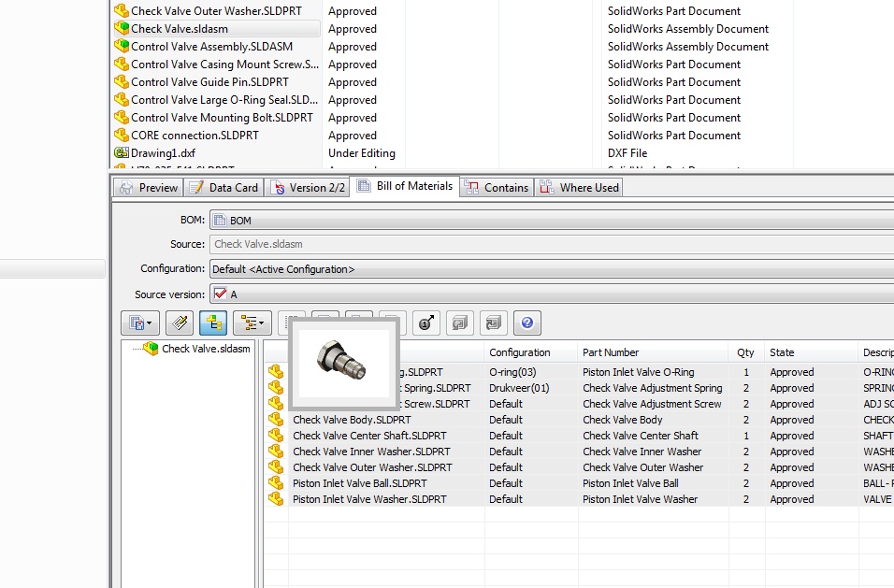Select Control Valve Casing Mount Screw file
Image resolution: width=894 pixels, height=588 pixels.
[224, 65]
